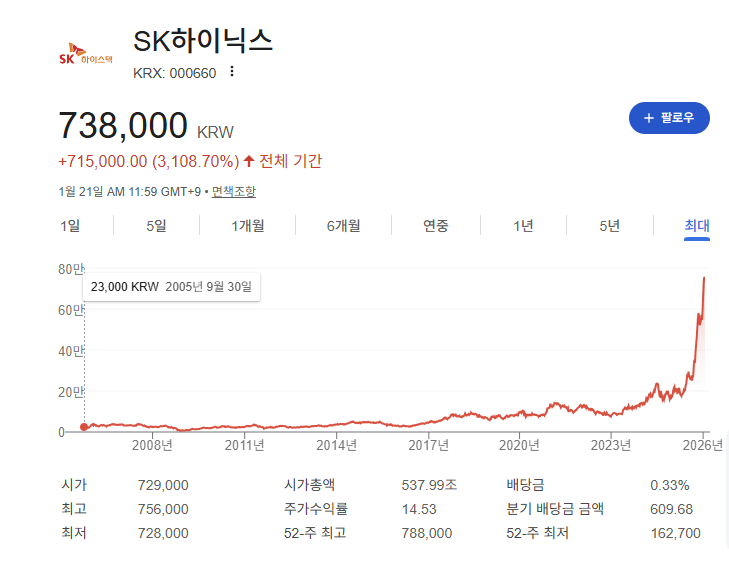
Task: Click the 52-주 최저 value 162,700
Action: click(x=675, y=533)
